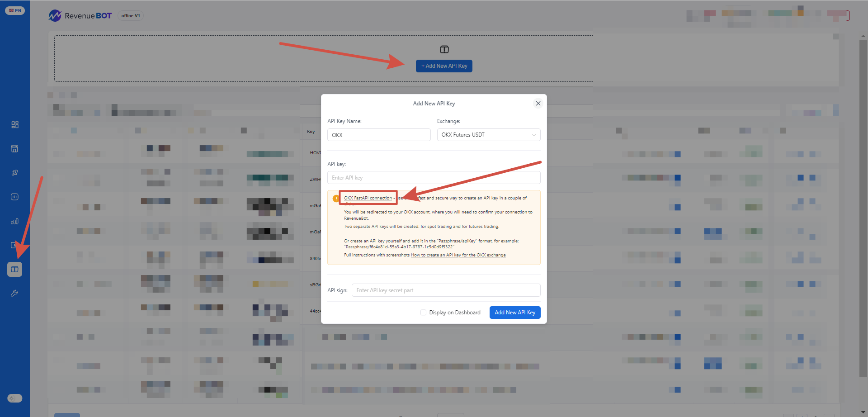The height and width of the screenshot is (417, 868).
Task: Click the + Add New API Key button at top
Action: coord(444,66)
